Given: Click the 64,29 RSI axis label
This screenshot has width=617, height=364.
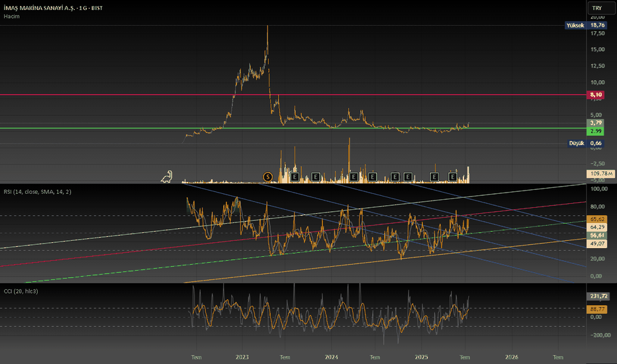Looking at the screenshot, I should click(597, 227).
